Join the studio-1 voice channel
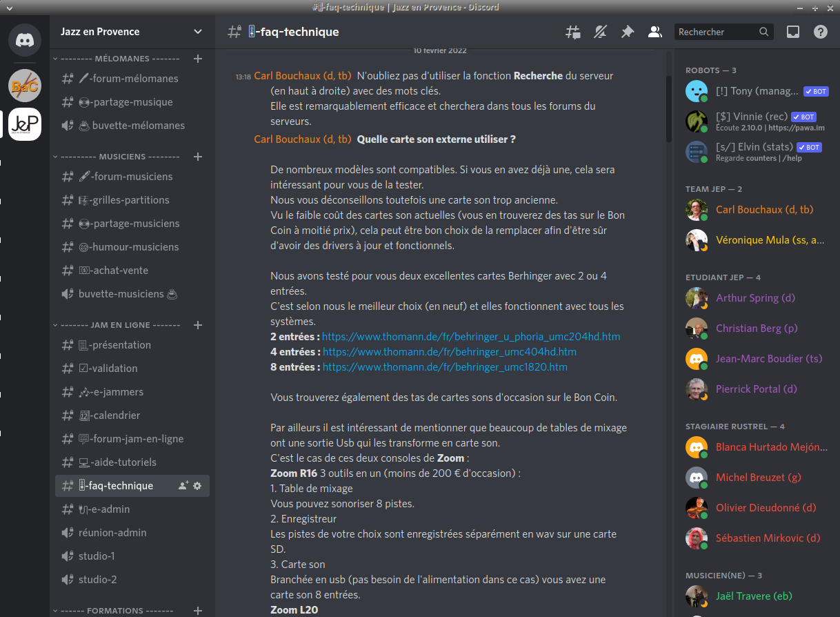840x617 pixels. [x=97, y=556]
